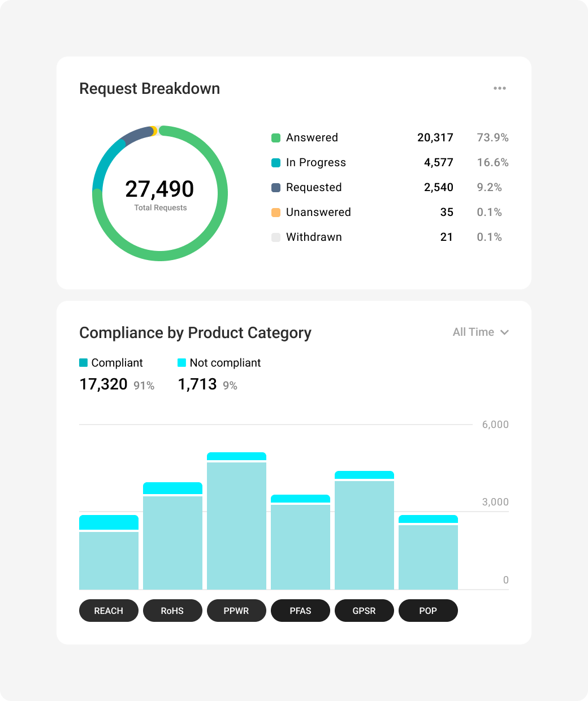Click the gray Withdrawn legend marker
The image size is (588, 701).
(276, 237)
